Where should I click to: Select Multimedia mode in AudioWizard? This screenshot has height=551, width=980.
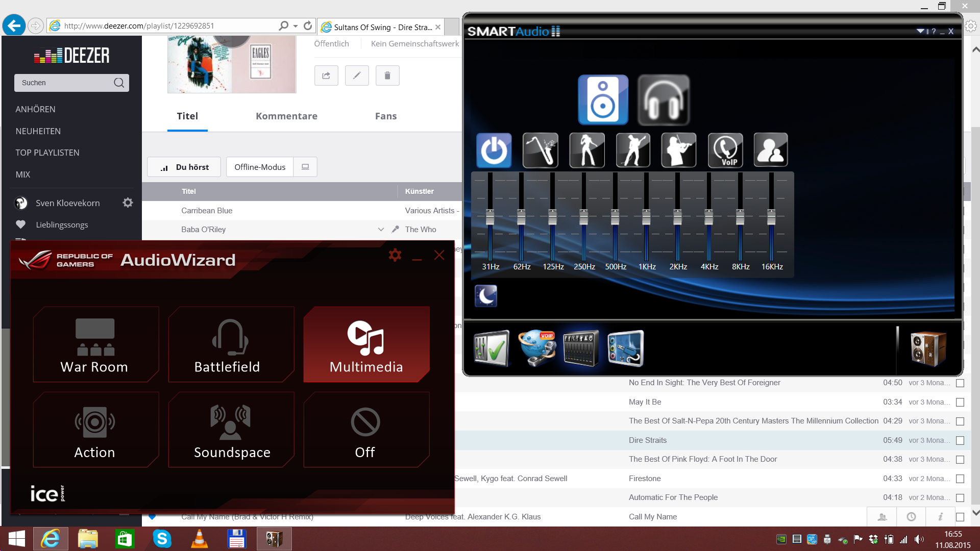pos(366,345)
